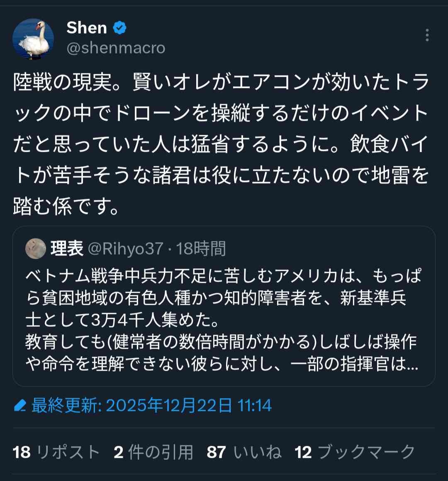Click the blue verified badge next to Shen
Image resolution: width=448 pixels, height=481 pixels.
[119, 28]
